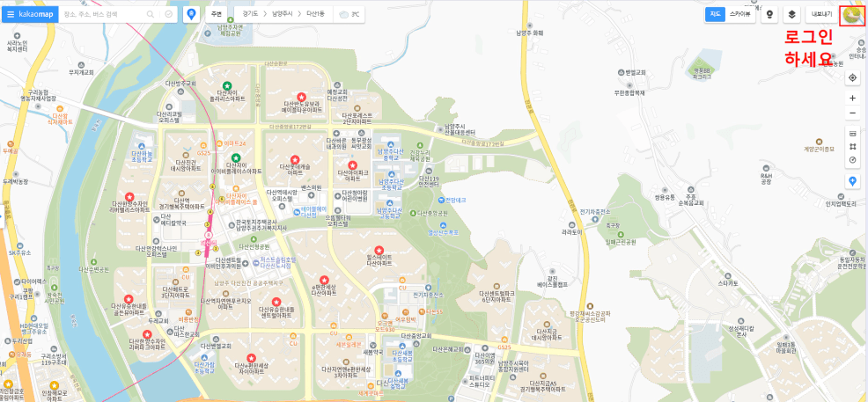Open the 3°C weather widget
The image size is (868, 402).
coord(349,15)
